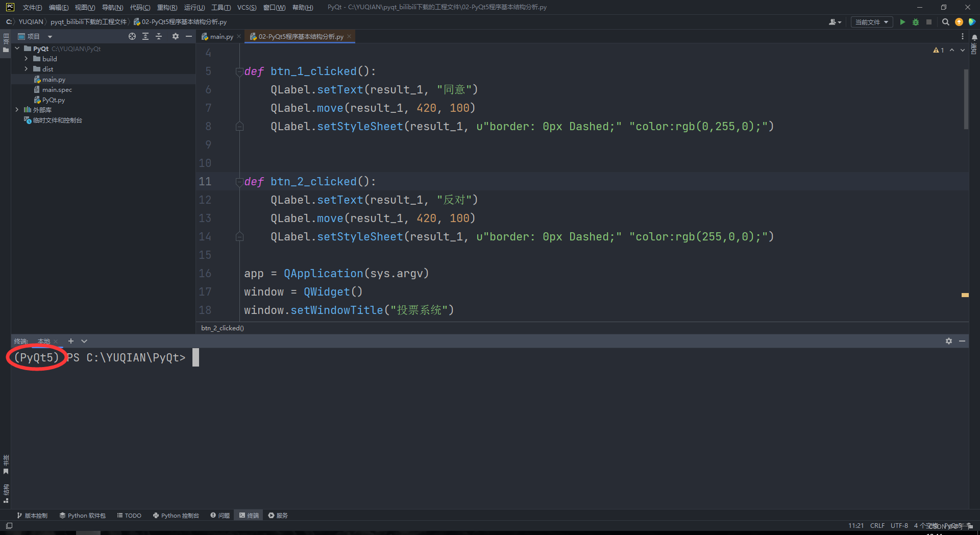
Task: Toggle the 终端 tool window button
Action: 249,515
